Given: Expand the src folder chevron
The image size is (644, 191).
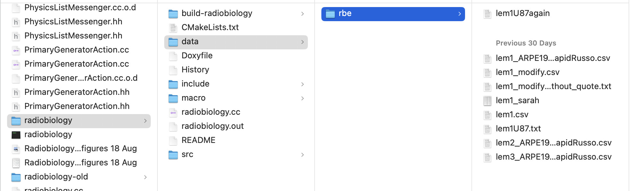Looking at the screenshot, I should [x=302, y=155].
